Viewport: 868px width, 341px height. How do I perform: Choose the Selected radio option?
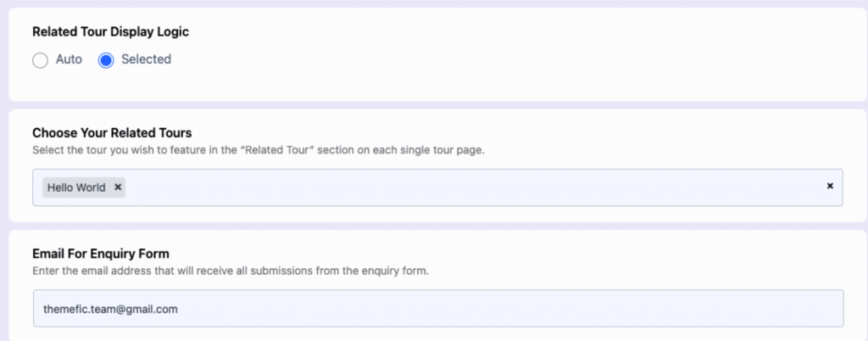(106, 59)
